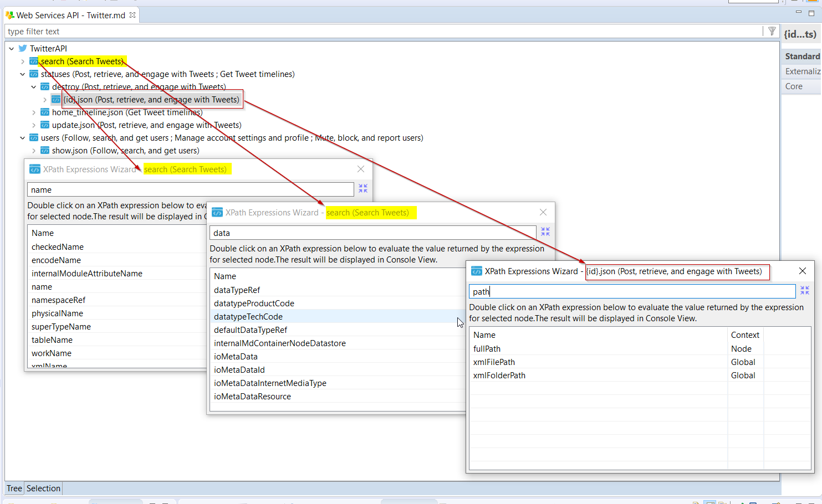This screenshot has height=504, width=822.
Task: Click the input field containing 'data'
Action: click(373, 233)
